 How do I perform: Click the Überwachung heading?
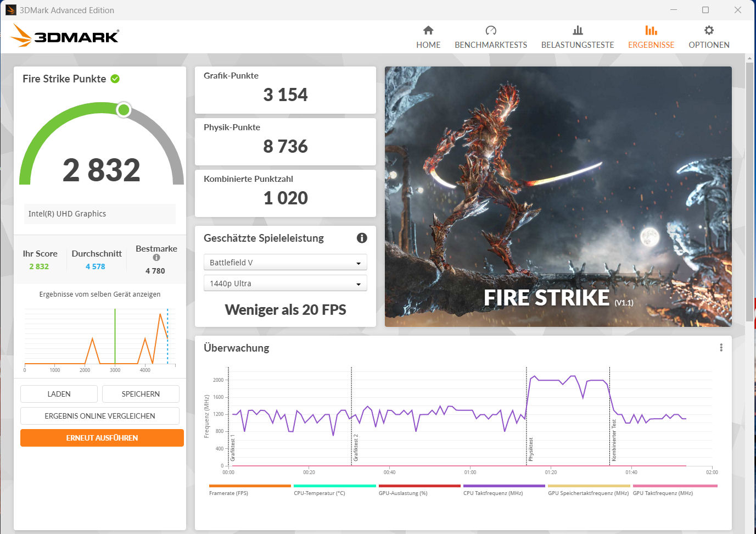[x=237, y=348]
